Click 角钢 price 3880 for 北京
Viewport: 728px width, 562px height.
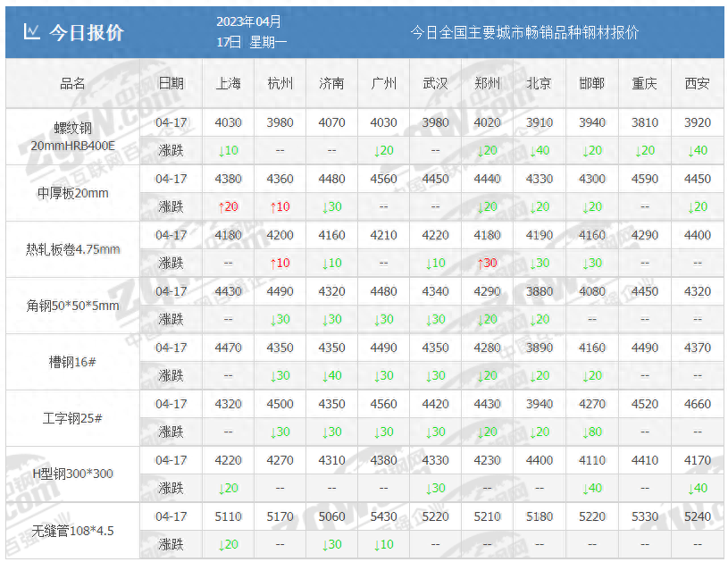[x=539, y=291]
